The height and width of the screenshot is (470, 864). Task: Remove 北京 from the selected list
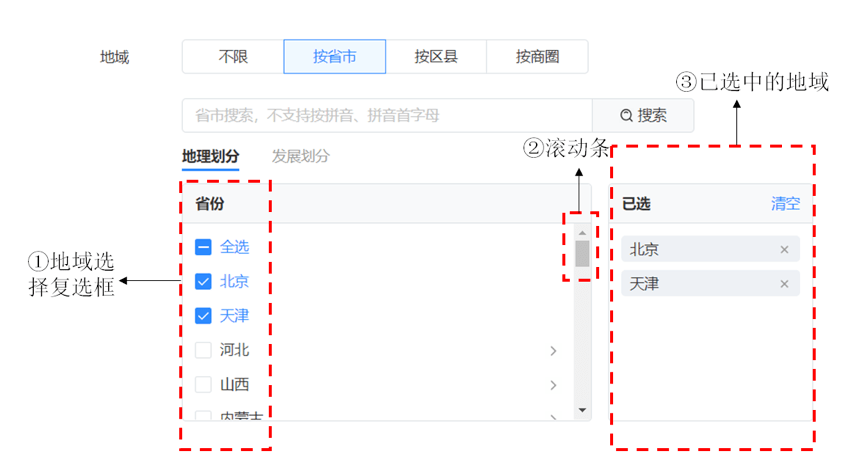pos(784,250)
